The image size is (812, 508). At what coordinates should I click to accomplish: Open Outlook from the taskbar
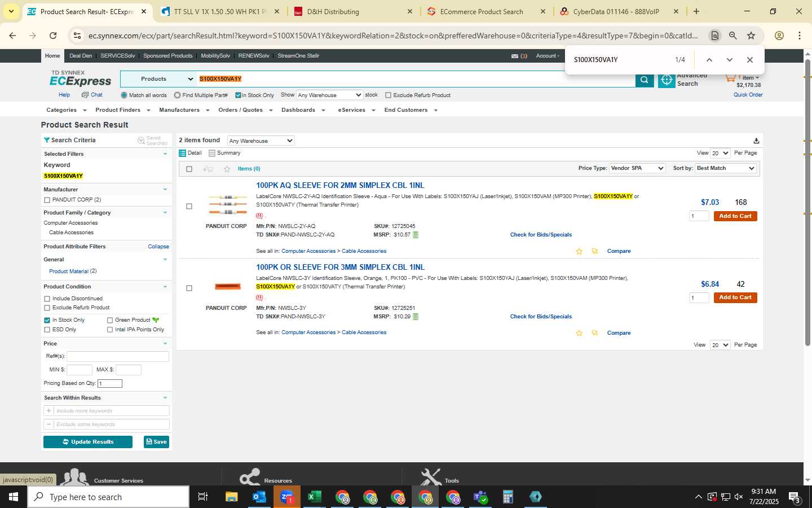(x=259, y=497)
